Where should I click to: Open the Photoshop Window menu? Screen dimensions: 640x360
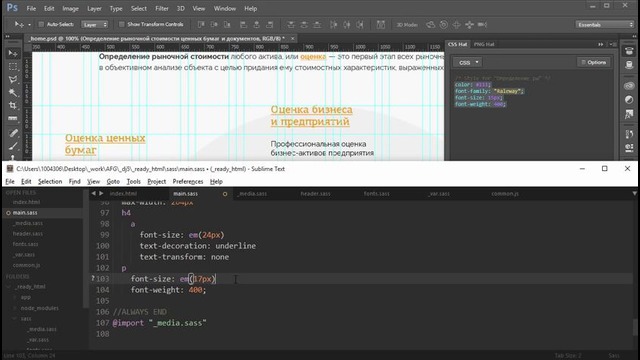point(225,8)
